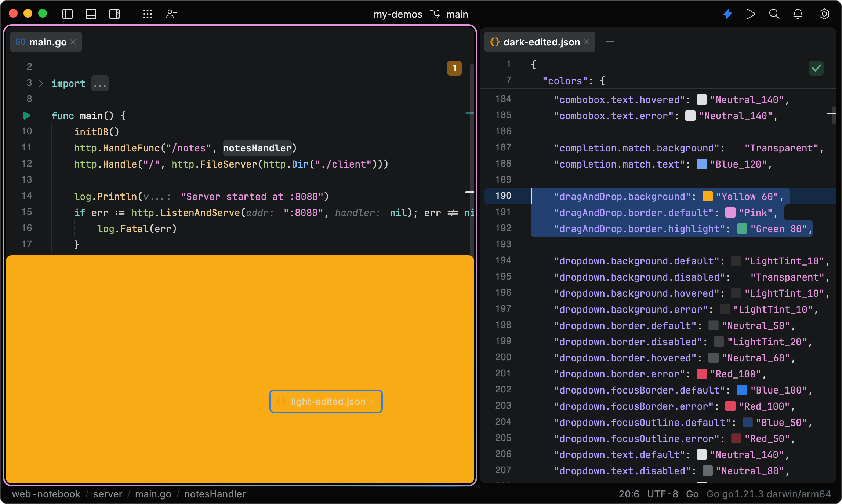
Task: Toggle the left dock panel
Action: coord(68,14)
